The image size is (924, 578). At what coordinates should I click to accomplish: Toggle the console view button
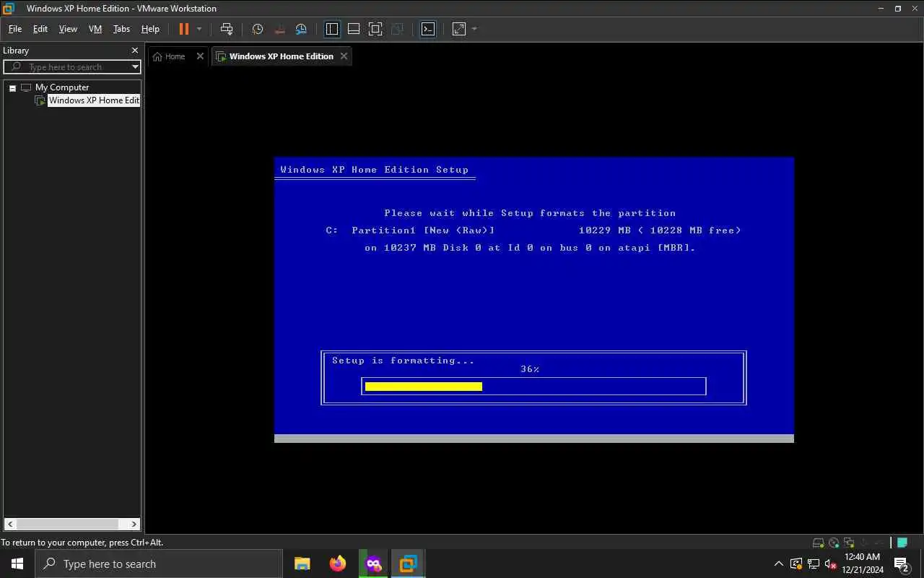(428, 29)
